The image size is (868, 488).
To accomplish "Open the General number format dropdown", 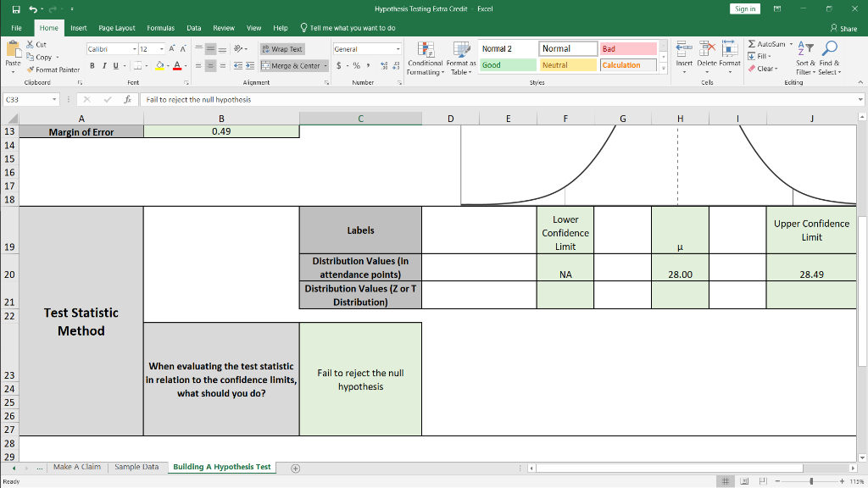I will click(398, 49).
